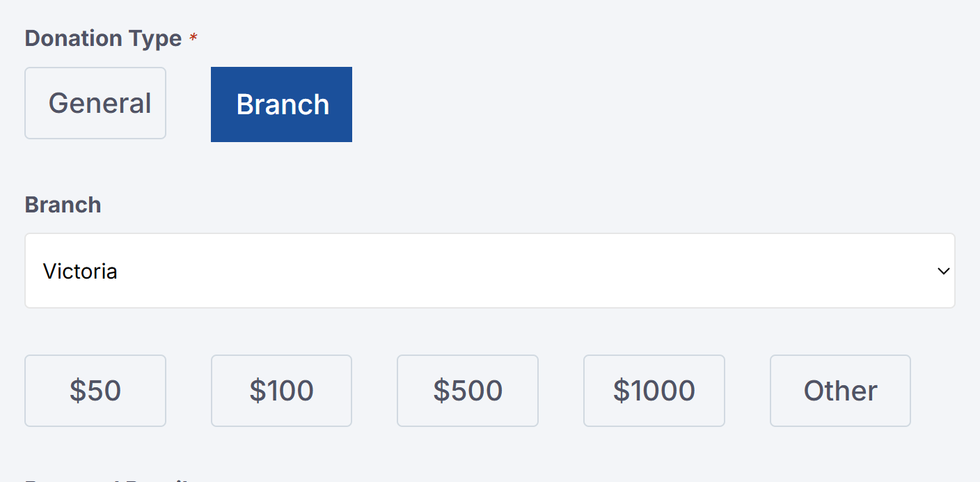Click the dollar sign on the $500 button
This screenshot has width=980, height=482.
(x=441, y=391)
